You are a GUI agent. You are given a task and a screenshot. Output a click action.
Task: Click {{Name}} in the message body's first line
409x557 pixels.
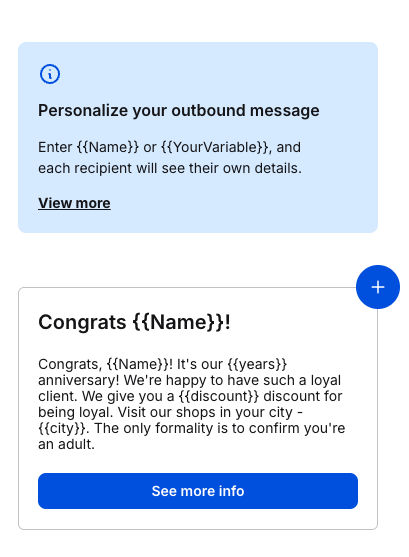click(x=138, y=364)
